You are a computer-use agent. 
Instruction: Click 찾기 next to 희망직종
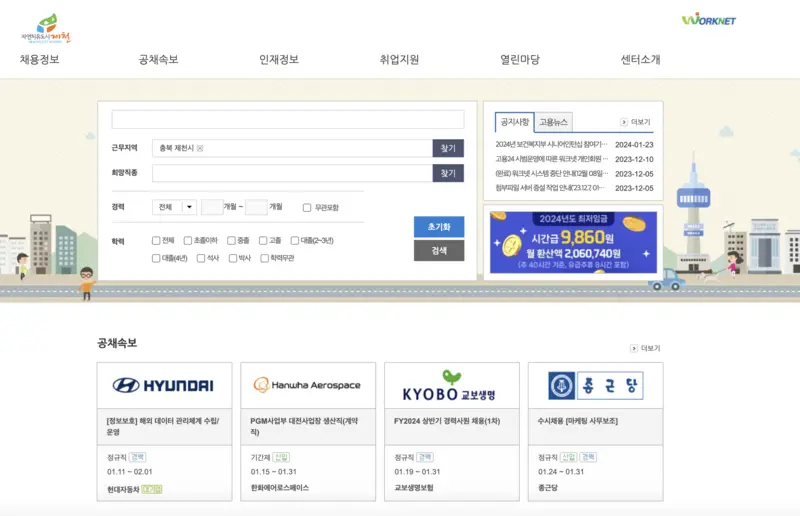[x=448, y=173]
